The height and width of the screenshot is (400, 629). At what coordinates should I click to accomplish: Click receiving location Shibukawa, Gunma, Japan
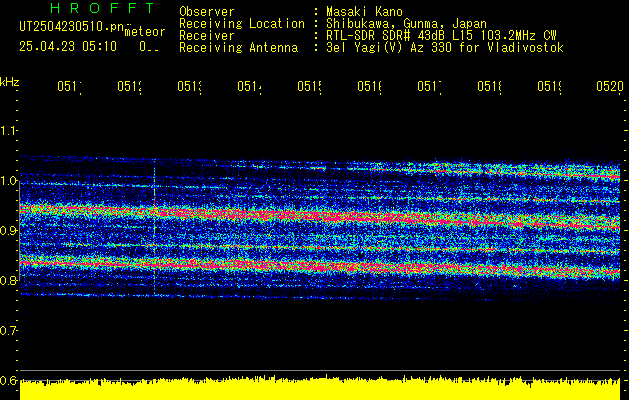(x=406, y=24)
